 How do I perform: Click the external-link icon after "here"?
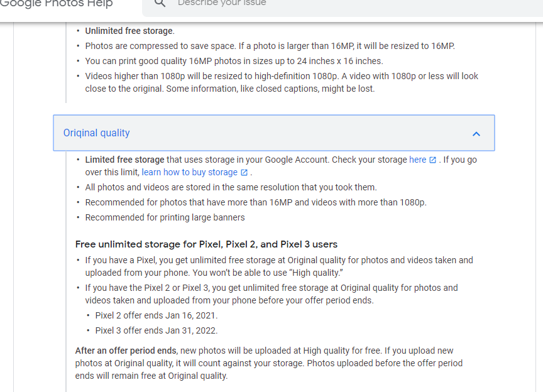click(432, 160)
